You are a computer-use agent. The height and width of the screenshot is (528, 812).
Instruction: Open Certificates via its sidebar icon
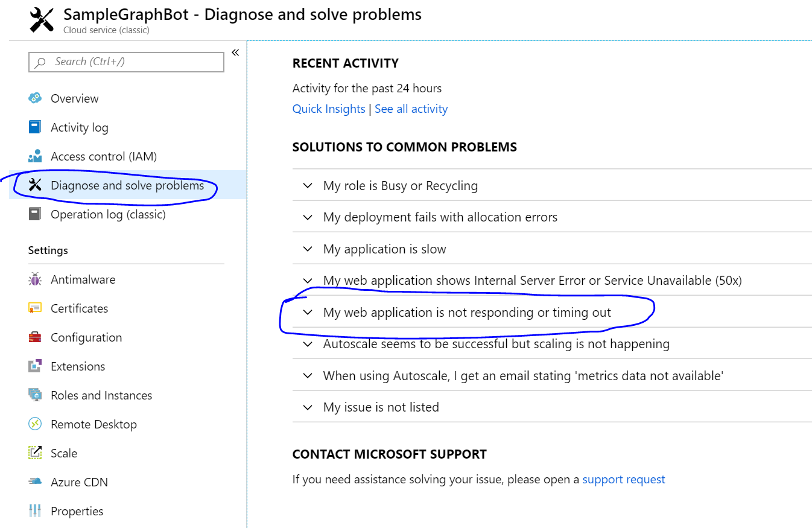coord(35,308)
